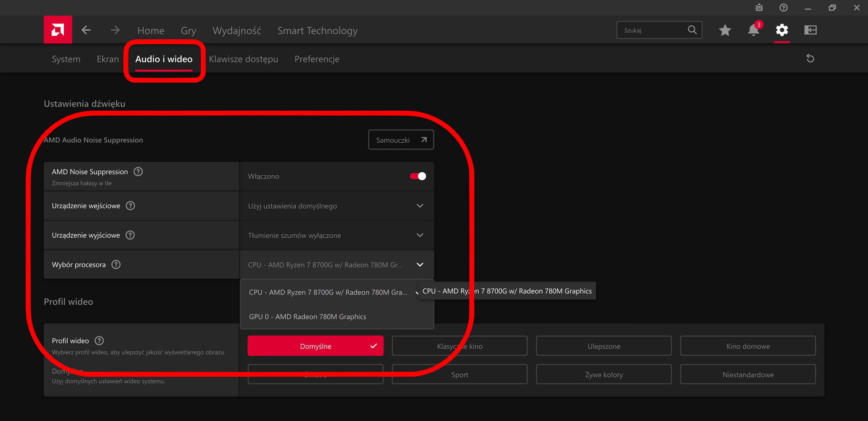Click the Ustawienia dźwięku heading
The width and height of the screenshot is (868, 421).
click(x=85, y=104)
